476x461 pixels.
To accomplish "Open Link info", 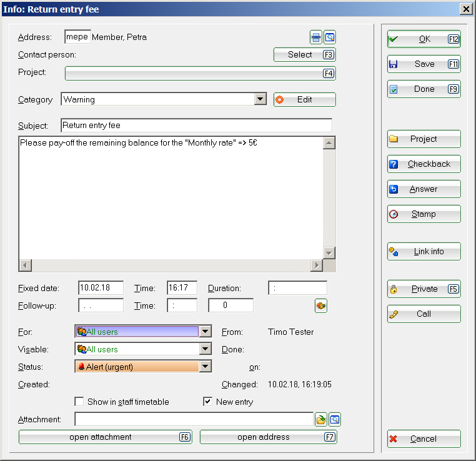I will [x=424, y=252].
